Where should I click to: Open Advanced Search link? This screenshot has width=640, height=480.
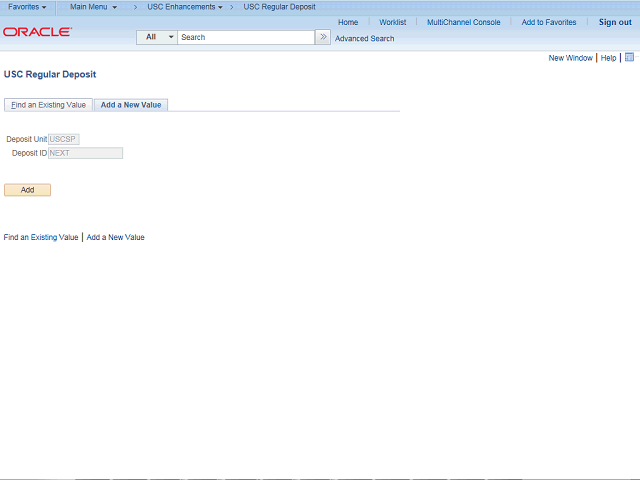tap(364, 38)
